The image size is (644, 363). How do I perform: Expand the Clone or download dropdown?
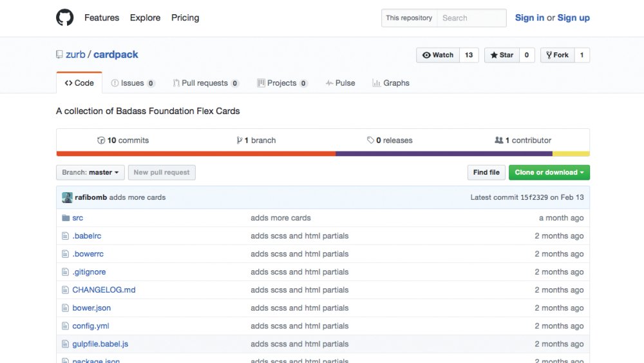coord(549,172)
